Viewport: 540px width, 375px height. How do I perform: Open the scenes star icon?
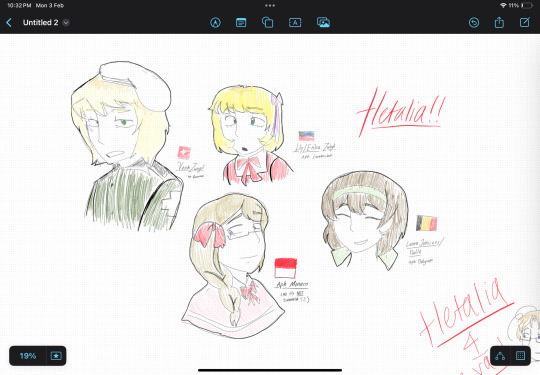pyautogui.click(x=56, y=356)
